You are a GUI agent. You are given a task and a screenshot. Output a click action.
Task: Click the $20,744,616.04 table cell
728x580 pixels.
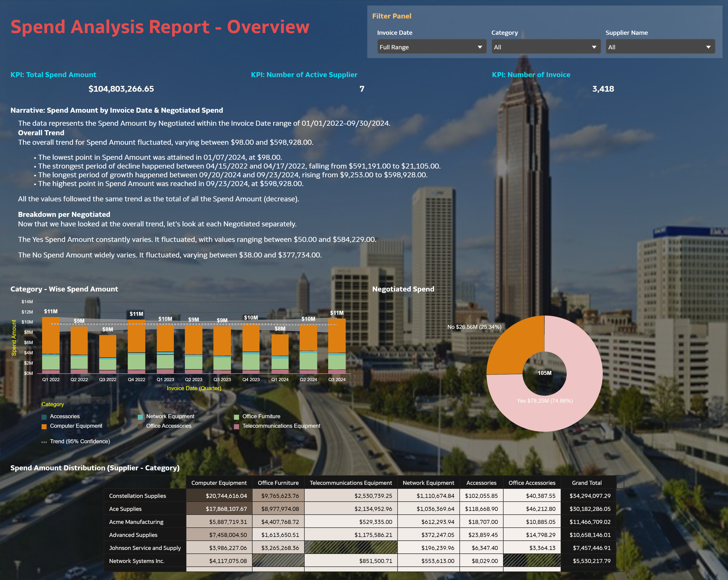point(226,496)
